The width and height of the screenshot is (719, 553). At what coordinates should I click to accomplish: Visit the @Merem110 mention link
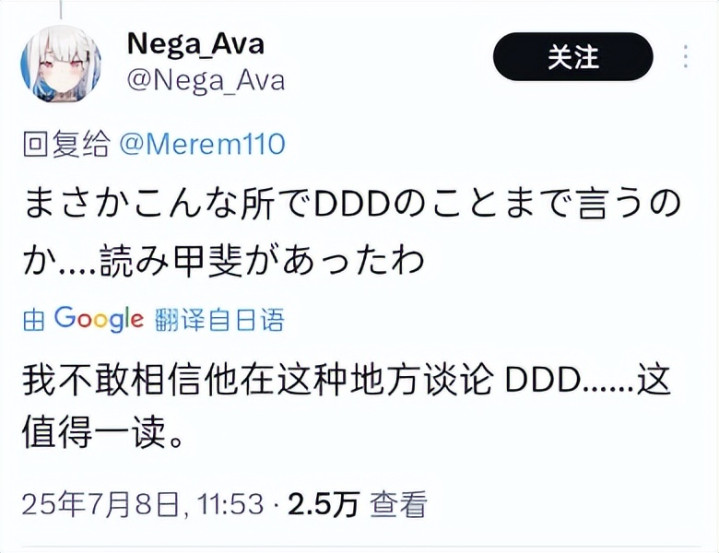tap(202, 144)
